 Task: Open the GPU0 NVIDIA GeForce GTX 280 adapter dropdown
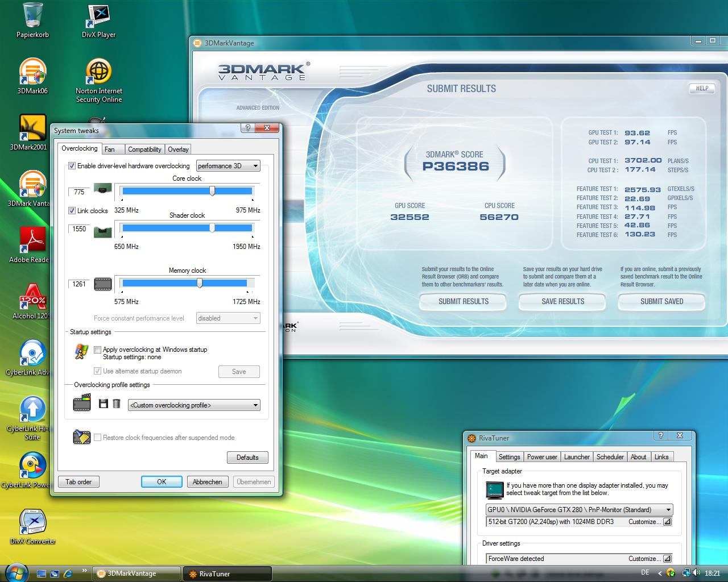579,510
